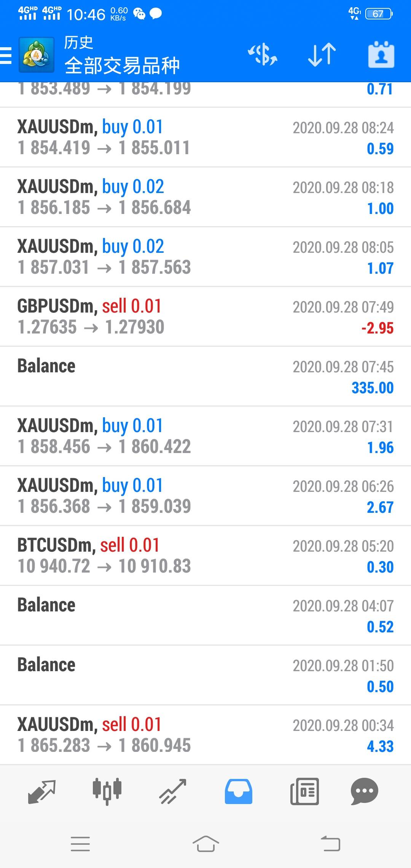This screenshot has height=868, width=411.
Task: Tap the Android back navigation button
Action: click(x=330, y=844)
